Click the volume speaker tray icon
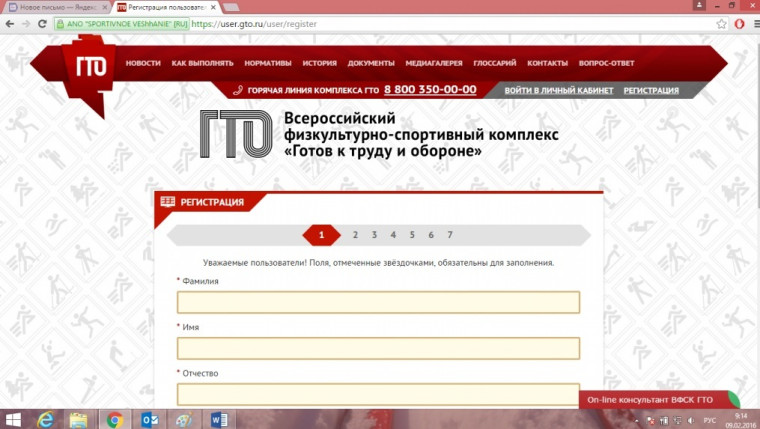Viewport: 760px width, 429px height. pyautogui.click(x=691, y=421)
